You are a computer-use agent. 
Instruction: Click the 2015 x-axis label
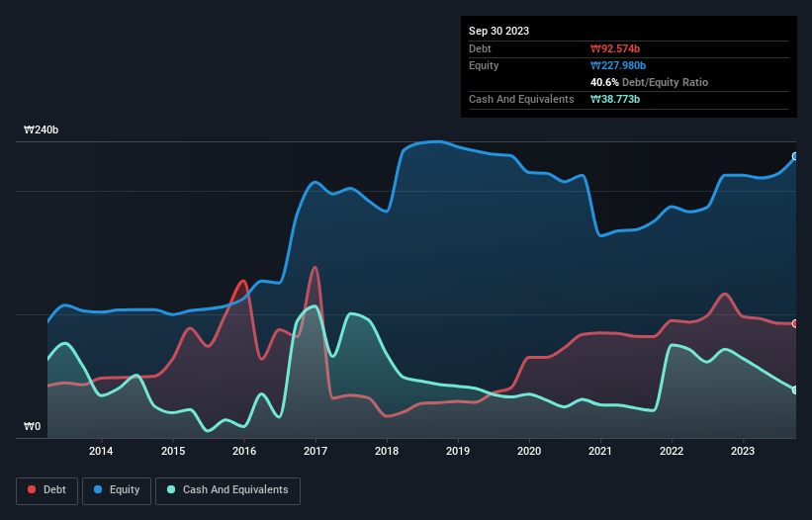(x=173, y=451)
